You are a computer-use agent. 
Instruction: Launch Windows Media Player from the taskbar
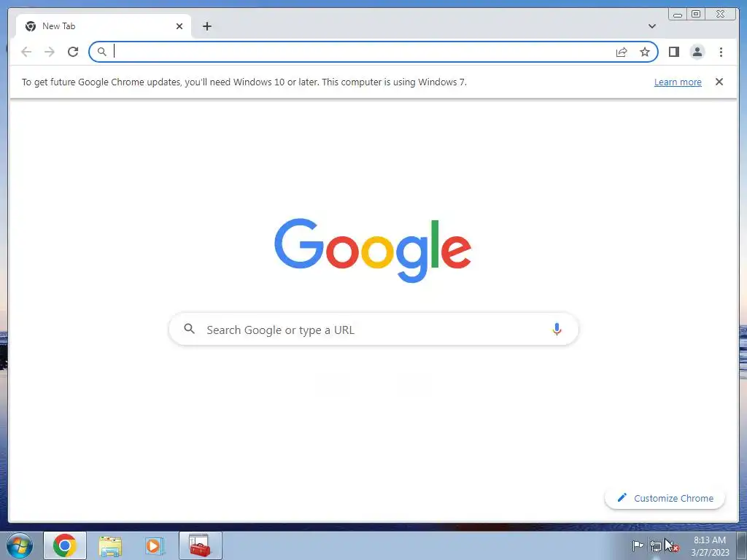tap(154, 545)
